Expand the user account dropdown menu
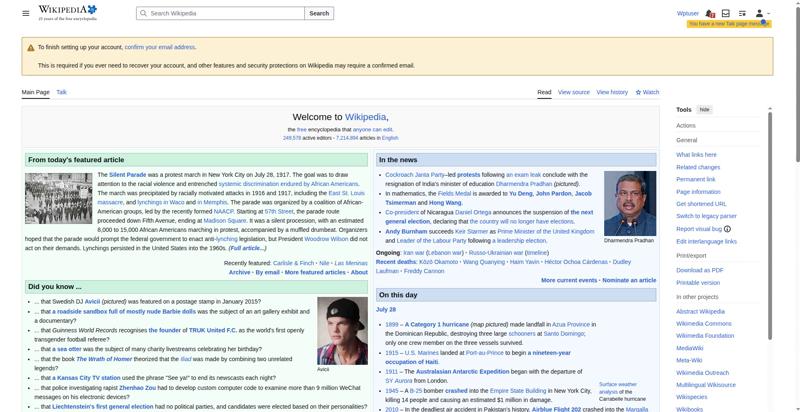Viewport: 800px width, 412px height. [762, 13]
